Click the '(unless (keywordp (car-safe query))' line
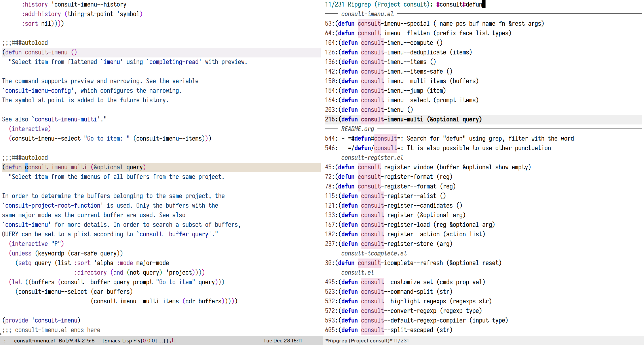This screenshot has width=644, height=353. (x=66, y=253)
